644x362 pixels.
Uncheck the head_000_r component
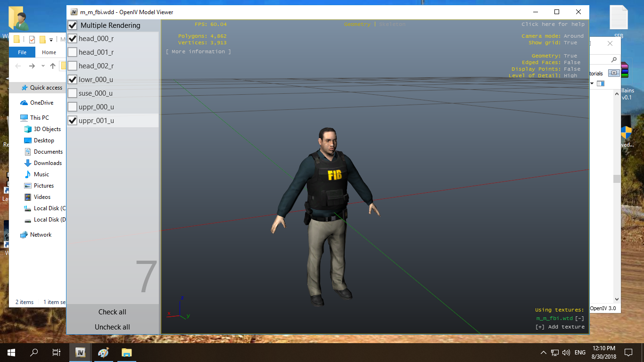(73, 39)
